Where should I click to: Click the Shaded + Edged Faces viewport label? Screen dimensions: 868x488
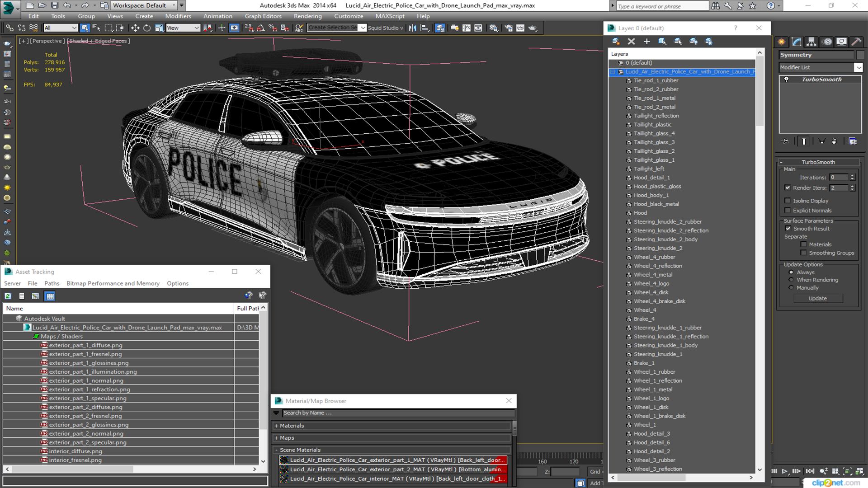coord(98,41)
